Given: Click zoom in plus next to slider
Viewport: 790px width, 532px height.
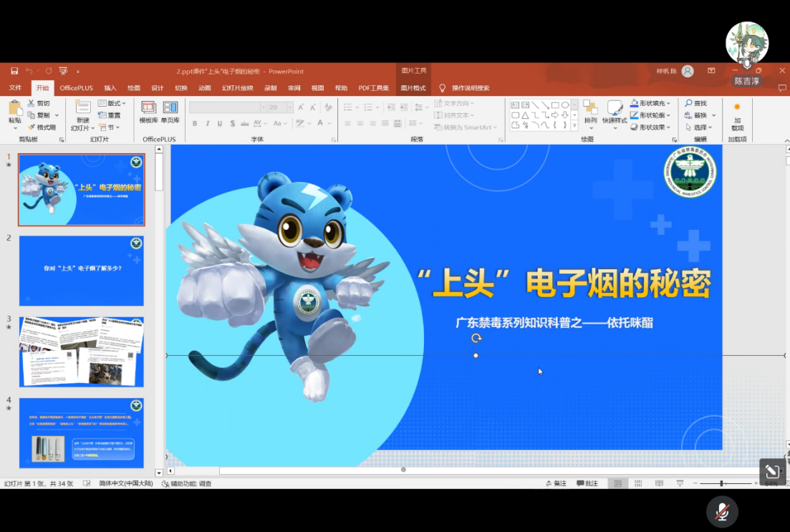Looking at the screenshot, I should pyautogui.click(x=756, y=483).
